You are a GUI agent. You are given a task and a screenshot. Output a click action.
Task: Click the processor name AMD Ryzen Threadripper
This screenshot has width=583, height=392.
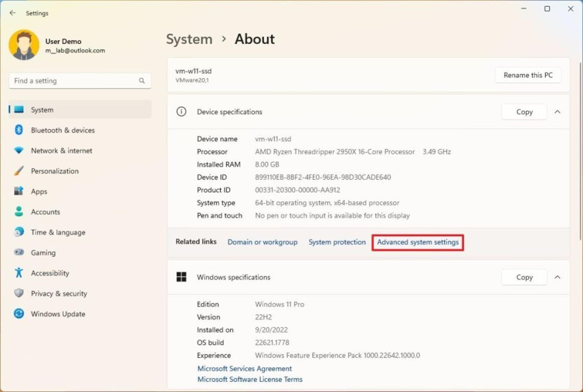tap(335, 152)
